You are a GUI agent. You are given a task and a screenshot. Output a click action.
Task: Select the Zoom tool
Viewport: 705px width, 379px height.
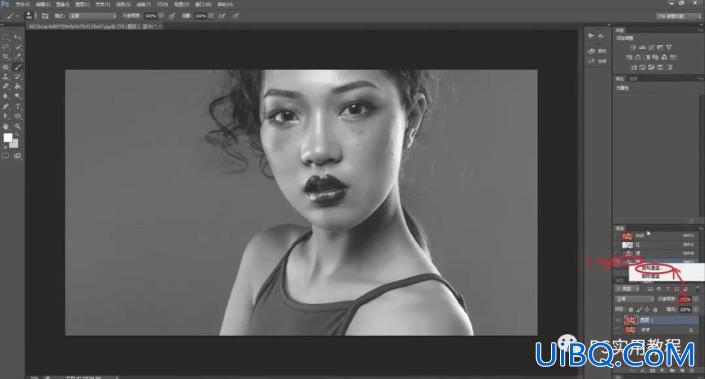18,127
